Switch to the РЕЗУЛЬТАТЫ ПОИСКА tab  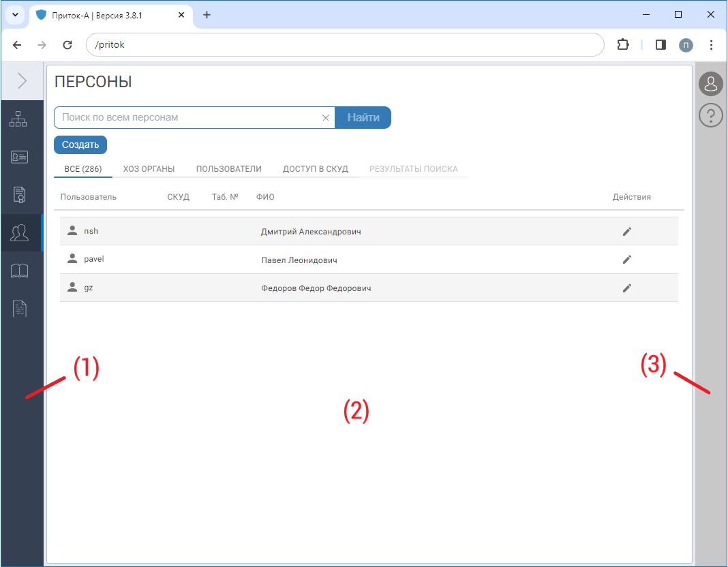[x=414, y=169]
